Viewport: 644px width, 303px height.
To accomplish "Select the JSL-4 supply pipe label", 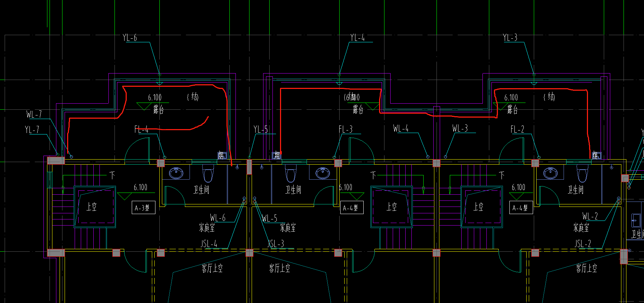I will (209, 244).
